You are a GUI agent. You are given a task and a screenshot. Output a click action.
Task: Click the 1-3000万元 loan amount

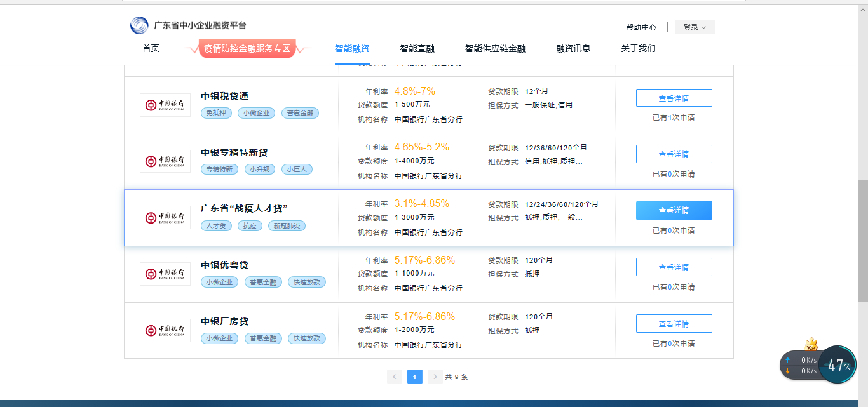pyautogui.click(x=415, y=217)
